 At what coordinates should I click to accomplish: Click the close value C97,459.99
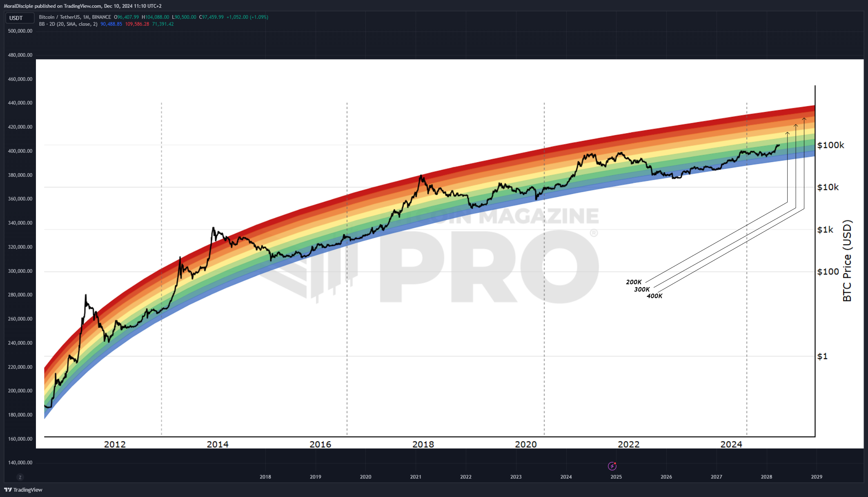tap(211, 17)
